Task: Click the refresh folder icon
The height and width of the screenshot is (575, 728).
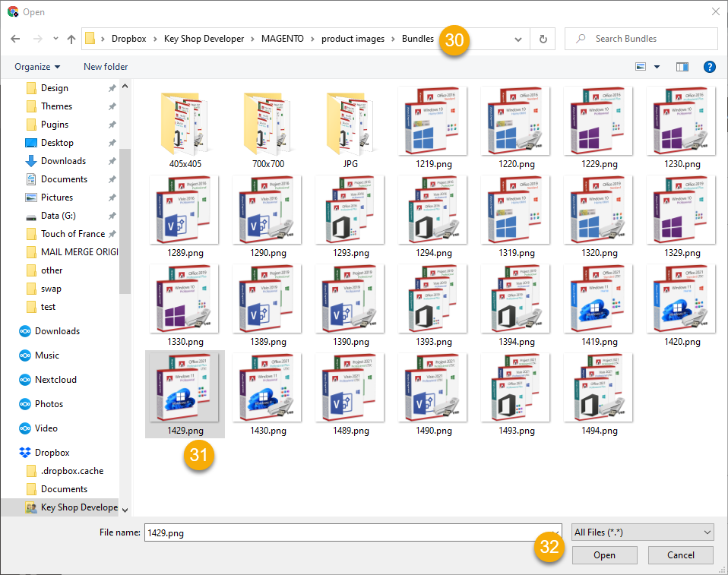Action: pos(543,39)
